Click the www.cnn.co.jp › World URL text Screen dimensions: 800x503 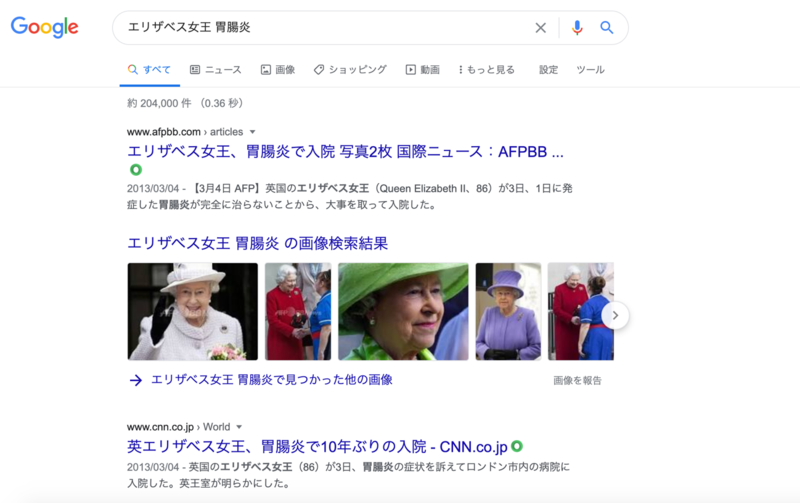[179, 426]
